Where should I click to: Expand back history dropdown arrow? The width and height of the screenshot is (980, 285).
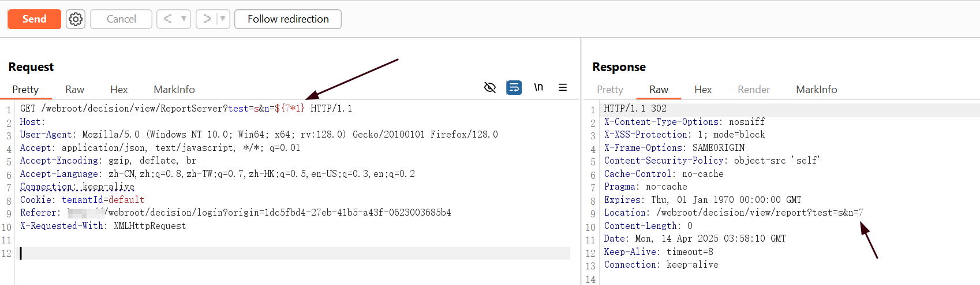tap(184, 19)
